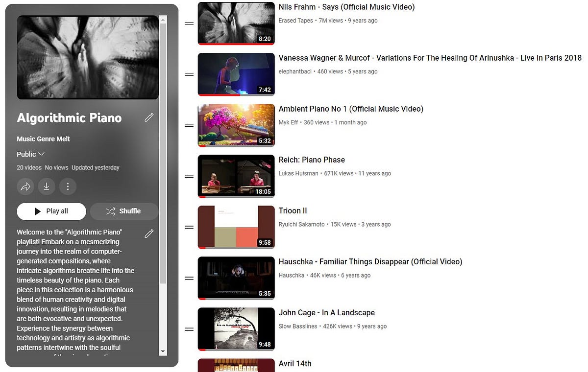Open the three-dot playlist options menu

(68, 186)
